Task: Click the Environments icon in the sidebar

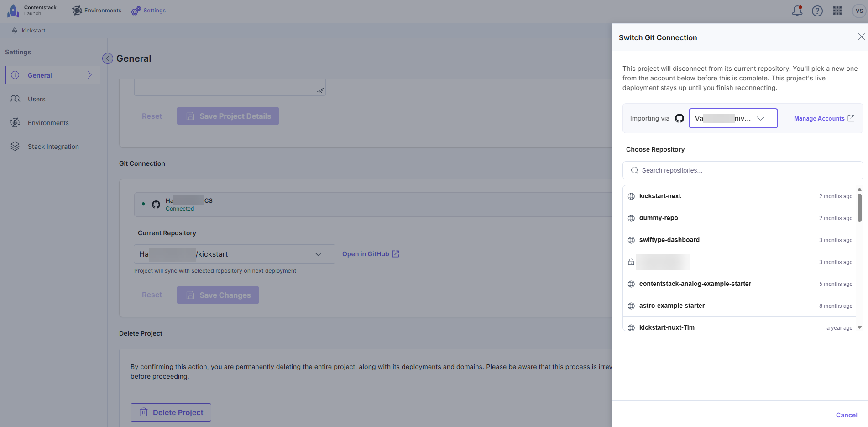Action: tap(15, 122)
